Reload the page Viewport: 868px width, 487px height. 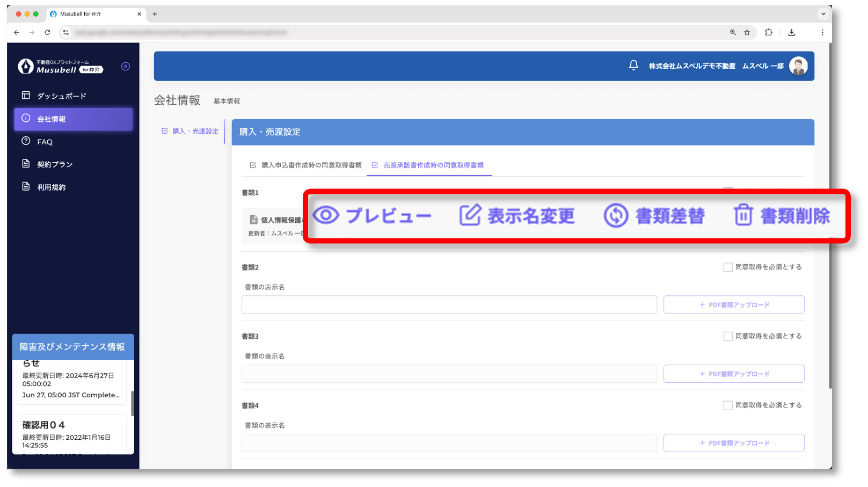tap(47, 33)
